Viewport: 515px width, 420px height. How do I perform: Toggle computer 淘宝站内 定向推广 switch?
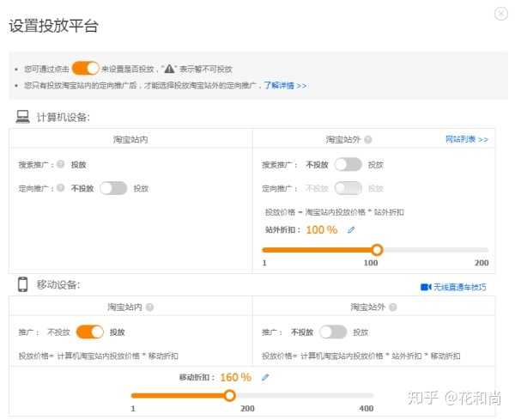tap(113, 188)
